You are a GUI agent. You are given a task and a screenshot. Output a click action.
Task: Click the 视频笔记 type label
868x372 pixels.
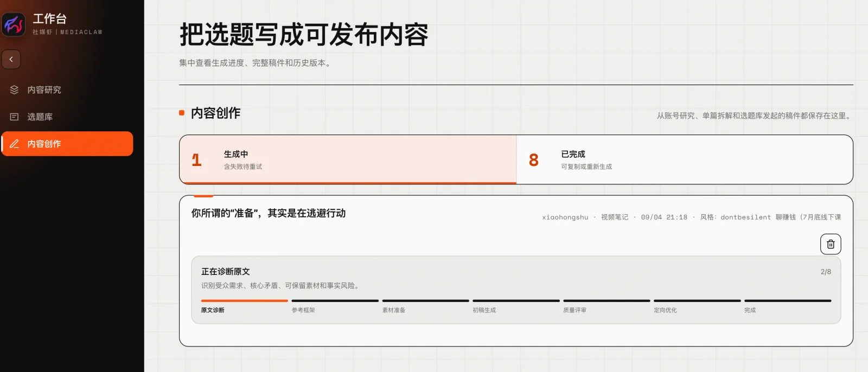coord(615,217)
